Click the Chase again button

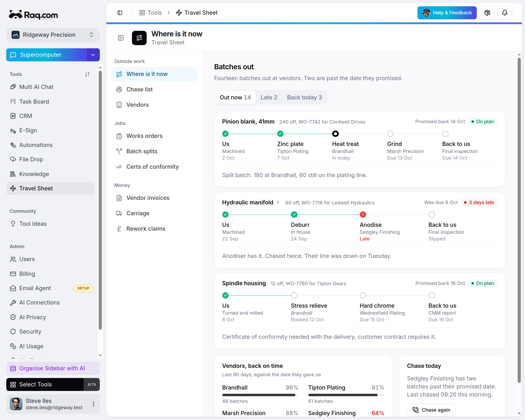[x=431, y=410]
